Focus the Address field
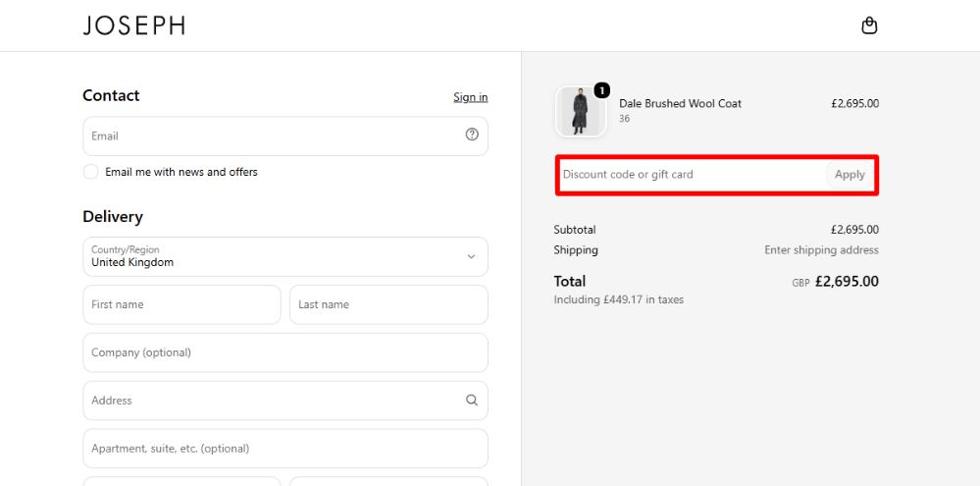Screen dimensions: 980x486 (x=285, y=401)
